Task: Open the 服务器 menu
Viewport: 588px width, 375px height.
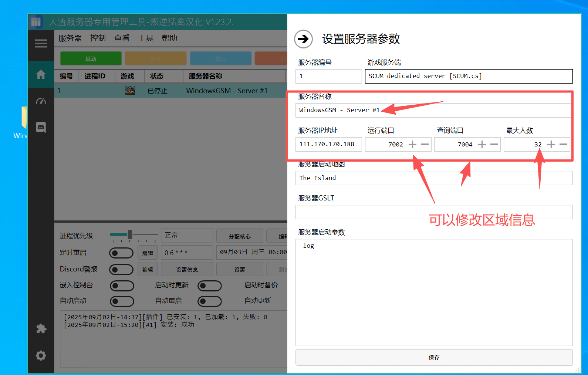Action: pyautogui.click(x=70, y=38)
